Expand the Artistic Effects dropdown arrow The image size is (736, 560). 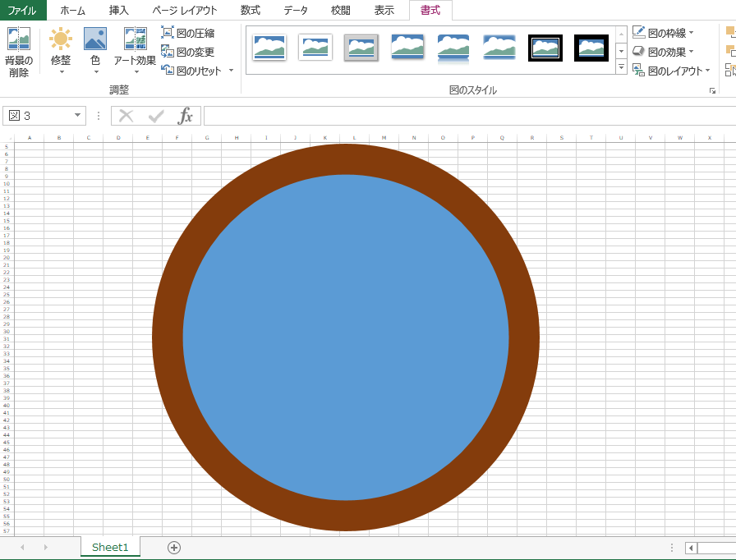[x=136, y=72]
